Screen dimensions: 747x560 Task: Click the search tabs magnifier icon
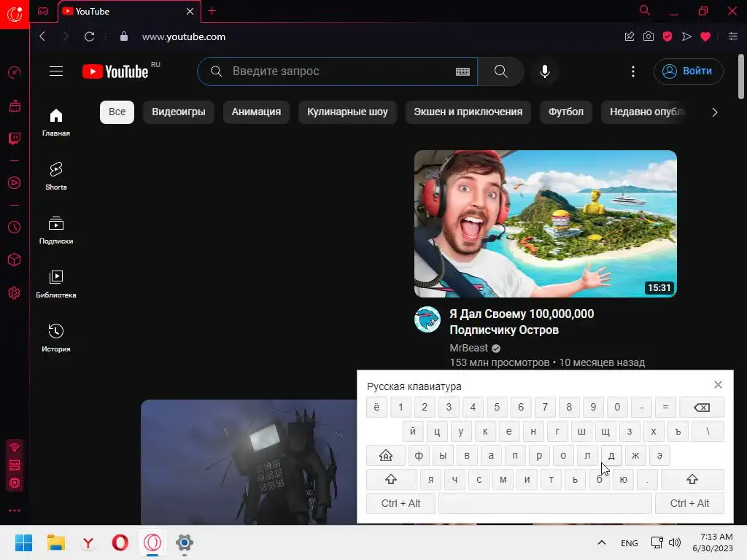(645, 10)
